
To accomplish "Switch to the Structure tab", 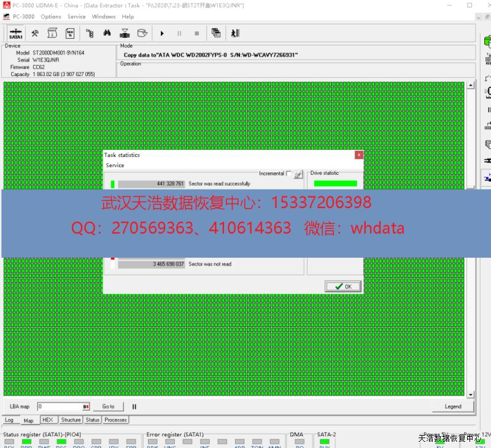I will [71, 420].
